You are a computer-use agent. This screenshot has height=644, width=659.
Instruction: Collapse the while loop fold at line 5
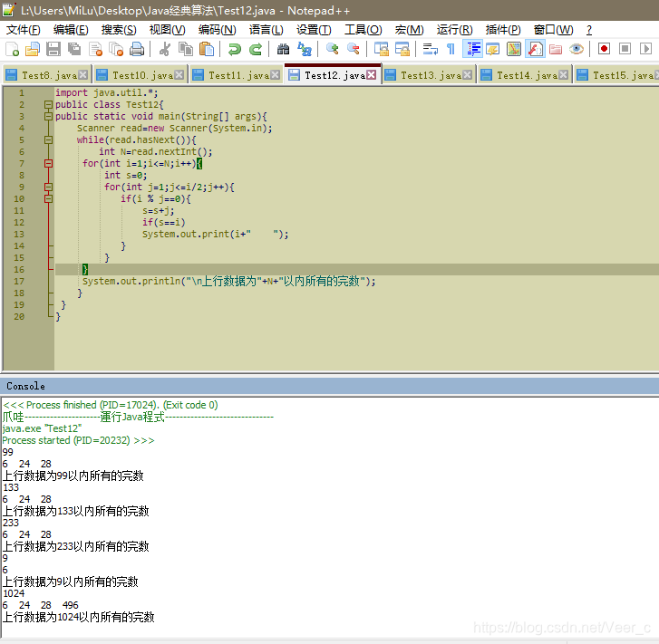[x=48, y=139]
